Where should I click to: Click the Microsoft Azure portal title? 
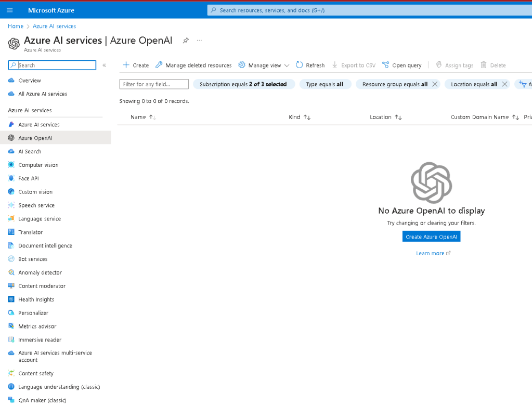(x=51, y=10)
